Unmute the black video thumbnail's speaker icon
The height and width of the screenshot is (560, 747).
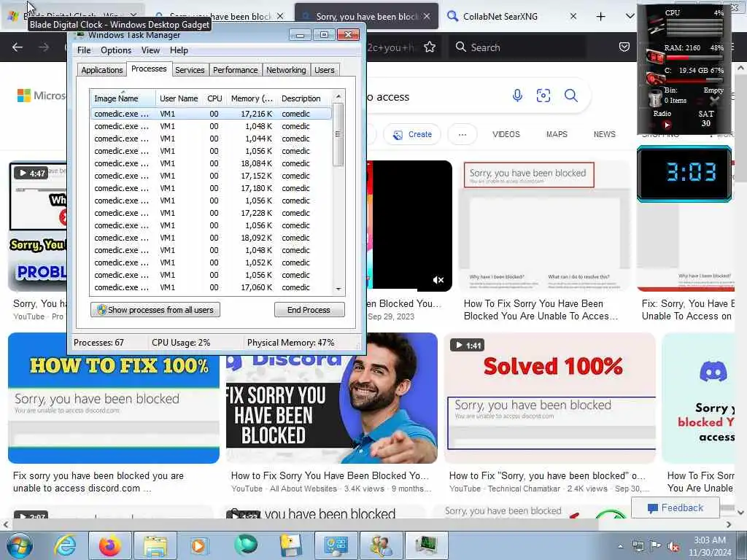[438, 280]
